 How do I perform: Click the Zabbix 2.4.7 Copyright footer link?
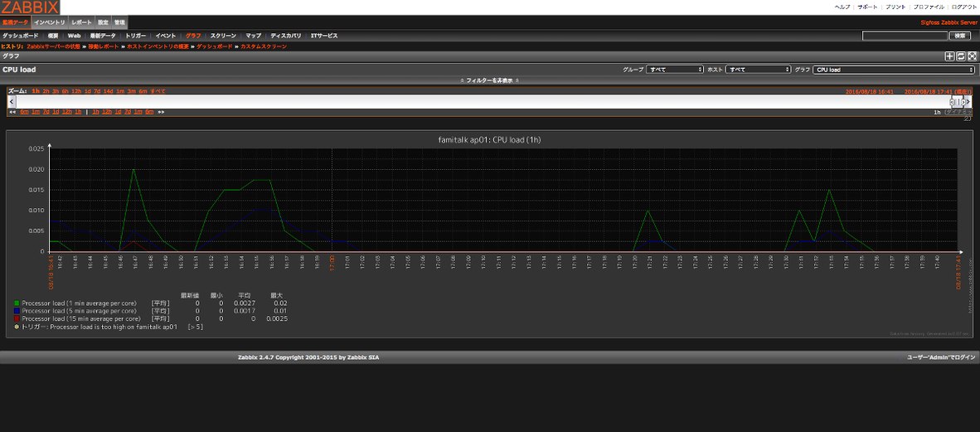(308, 357)
